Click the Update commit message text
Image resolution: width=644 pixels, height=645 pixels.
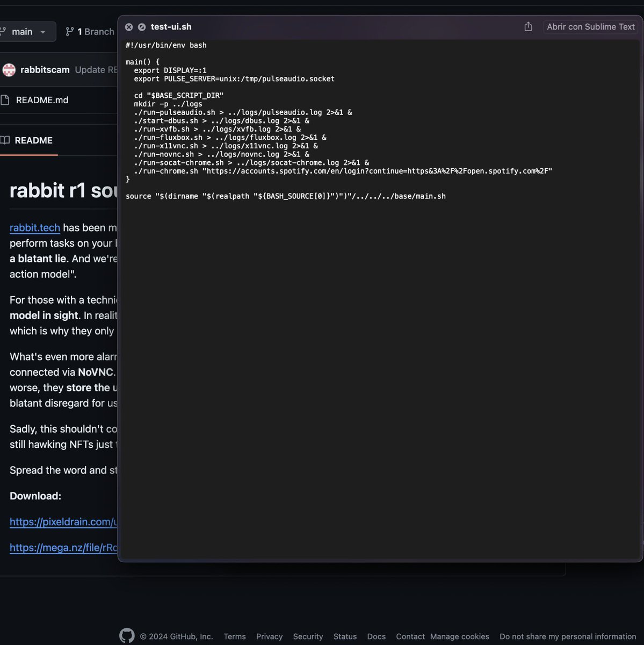[96, 70]
